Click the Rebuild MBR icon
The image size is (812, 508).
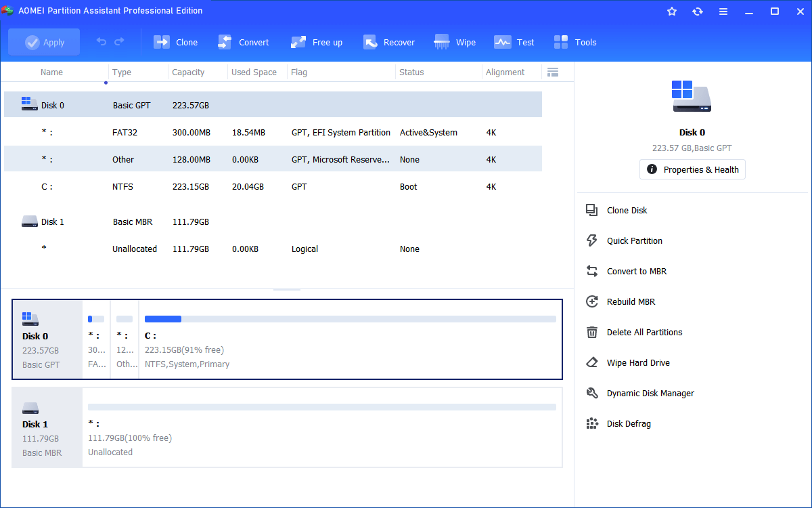(592, 302)
